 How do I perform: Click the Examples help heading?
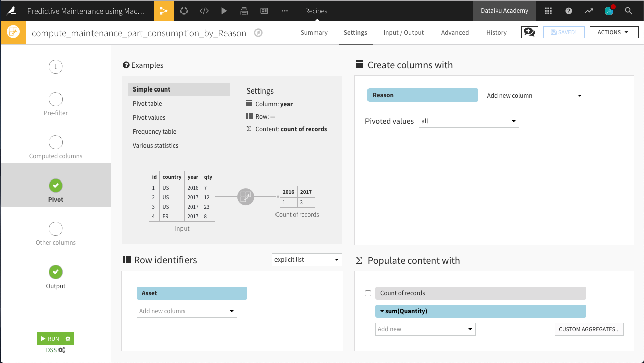[x=143, y=65]
